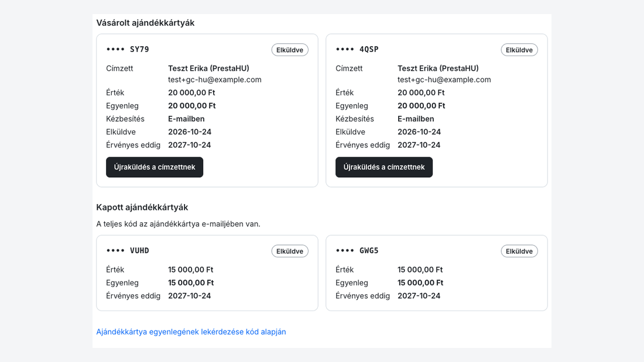This screenshot has width=644, height=362.
Task: Click the Egyenleg label on card GWG5
Action: [352, 283]
